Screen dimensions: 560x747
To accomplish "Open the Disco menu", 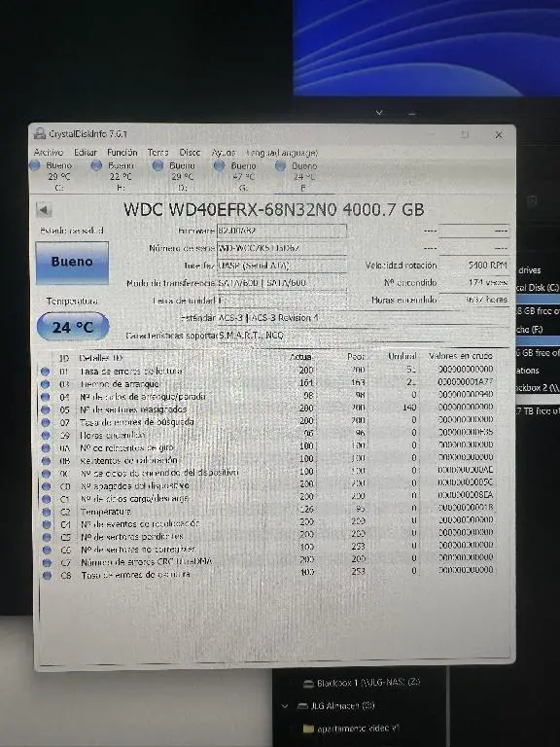I will point(190,152).
